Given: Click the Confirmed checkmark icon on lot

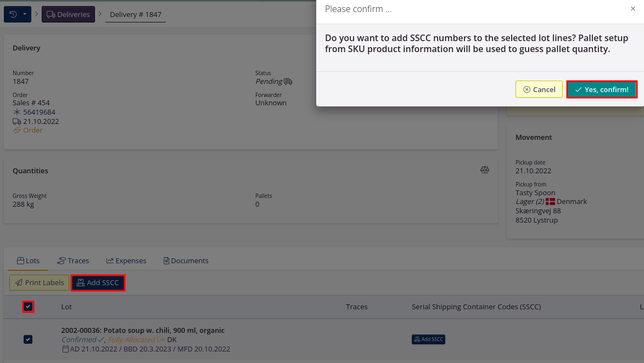Looking at the screenshot, I should click(x=100, y=340).
